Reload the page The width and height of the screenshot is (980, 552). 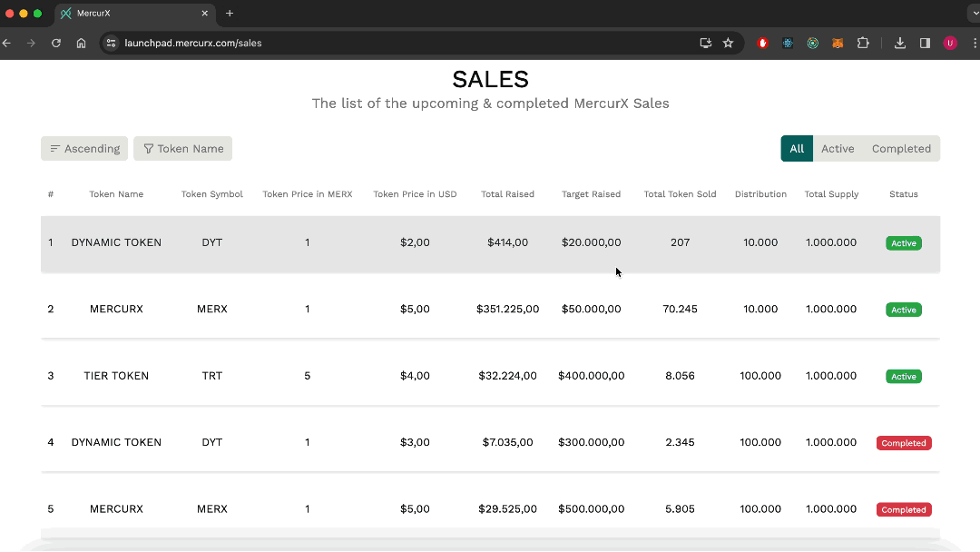(x=56, y=44)
